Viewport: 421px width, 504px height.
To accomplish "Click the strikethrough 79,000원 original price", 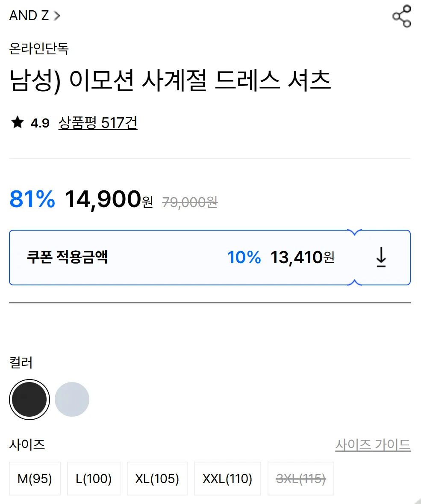I will coord(190,202).
